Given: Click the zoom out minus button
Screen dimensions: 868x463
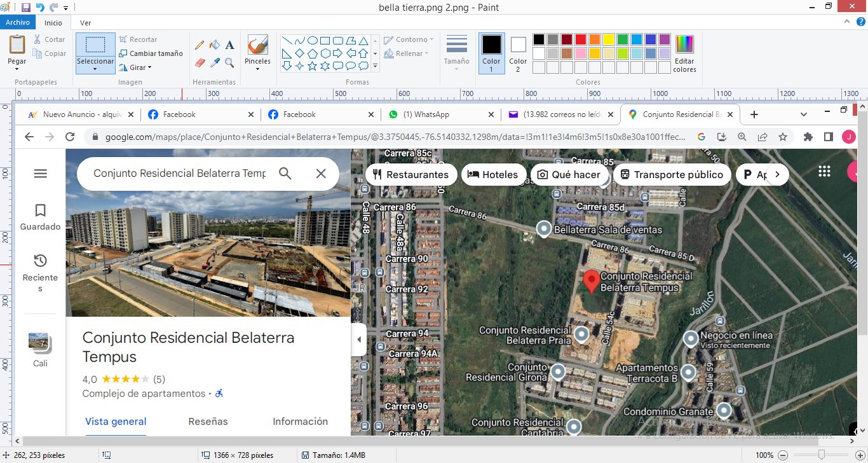Looking at the screenshot, I should (x=783, y=455).
